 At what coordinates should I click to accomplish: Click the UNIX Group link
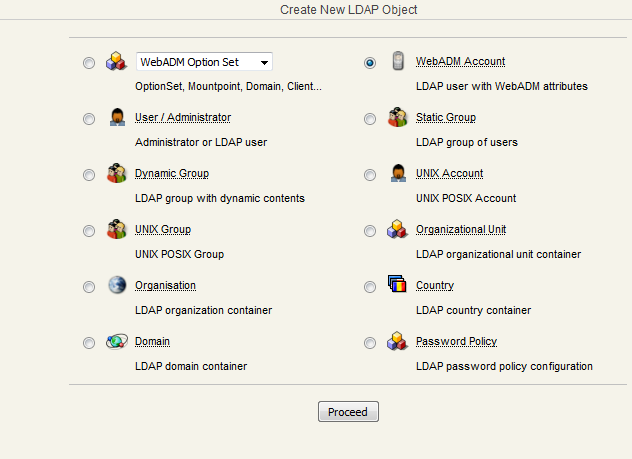163,229
